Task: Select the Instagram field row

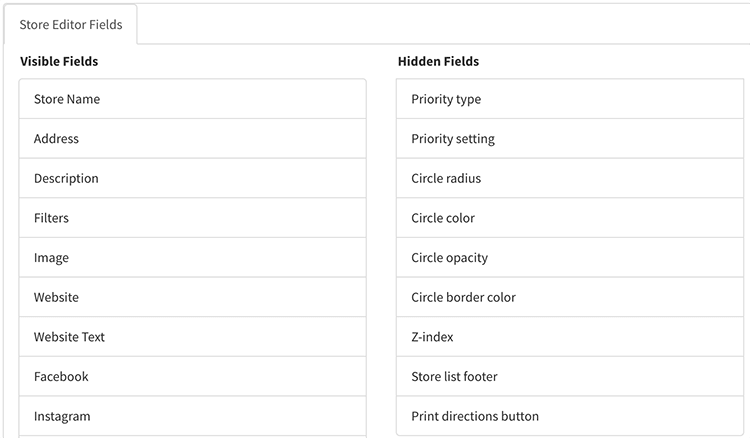Action: 193,416
